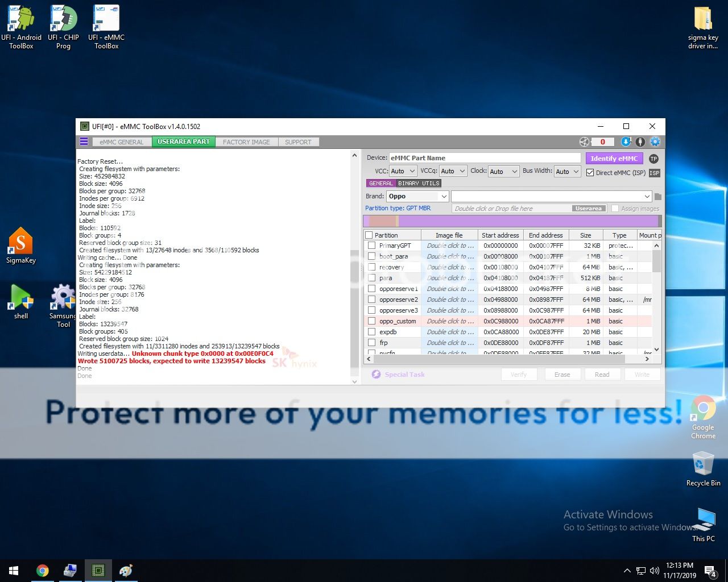The width and height of the screenshot is (728, 582).
Task: Click the Identify eMMC button
Action: 614,159
